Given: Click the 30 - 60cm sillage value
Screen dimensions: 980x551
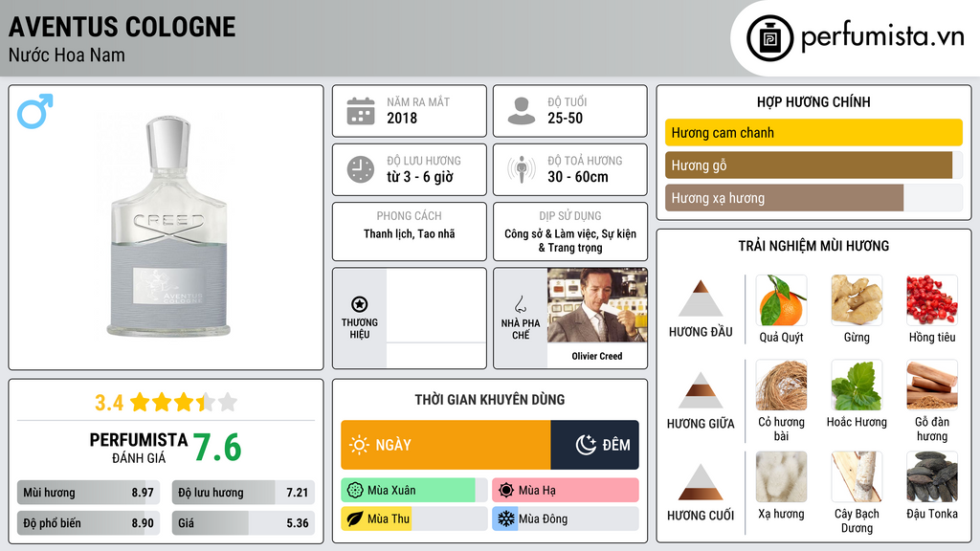Looking at the screenshot, I should coord(577,177).
